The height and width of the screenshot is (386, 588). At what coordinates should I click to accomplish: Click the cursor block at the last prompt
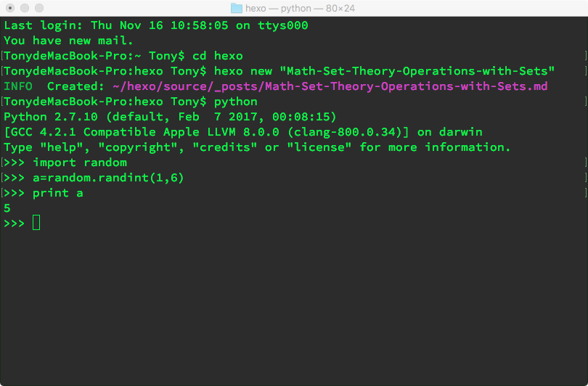click(x=36, y=223)
